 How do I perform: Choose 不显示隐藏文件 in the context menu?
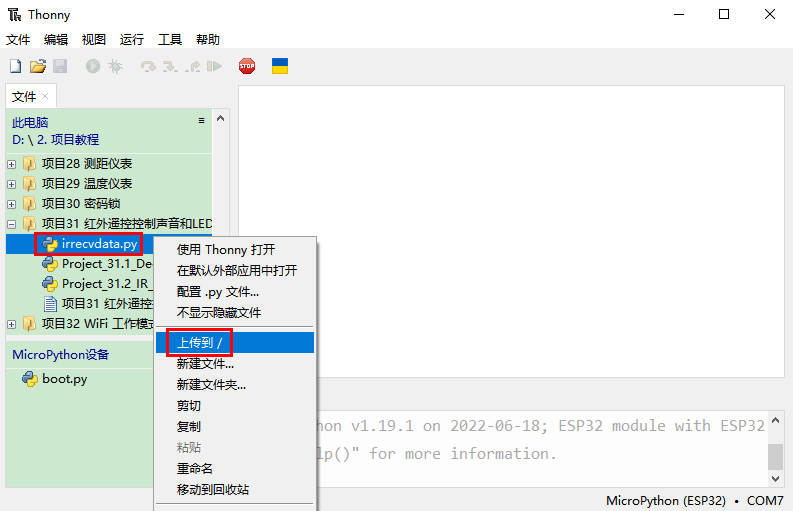[x=219, y=312]
